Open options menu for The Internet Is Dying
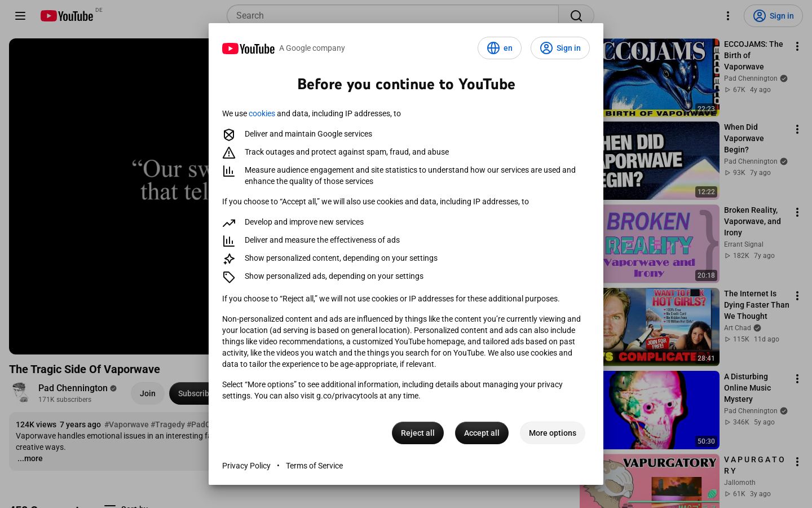The height and width of the screenshot is (508, 812). coord(797,296)
